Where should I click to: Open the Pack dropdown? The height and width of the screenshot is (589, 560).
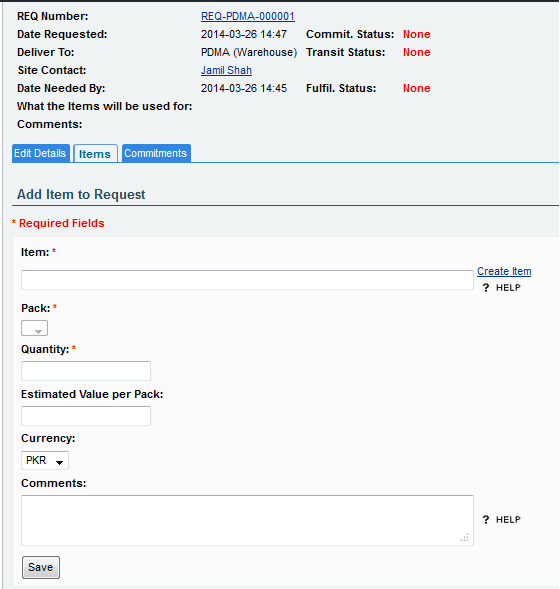click(x=35, y=328)
